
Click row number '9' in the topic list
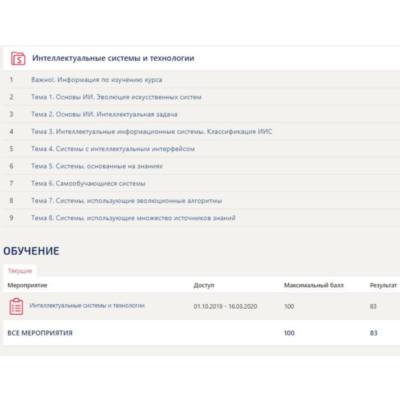click(11, 218)
